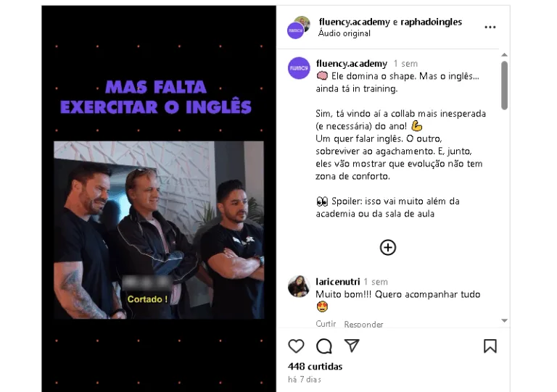Open fluency.academy avatar in caption
This screenshot has width=557, height=392.
299,68
